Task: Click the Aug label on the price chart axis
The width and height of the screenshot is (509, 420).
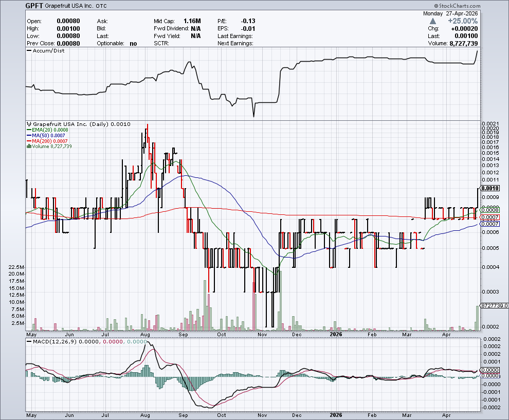Action: tap(145, 334)
